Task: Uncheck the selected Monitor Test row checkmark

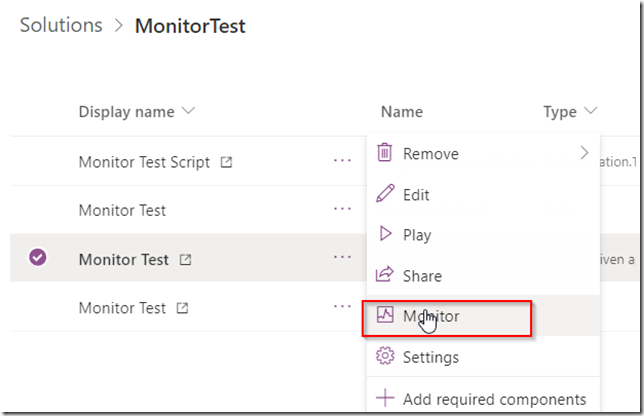Action: point(38,257)
